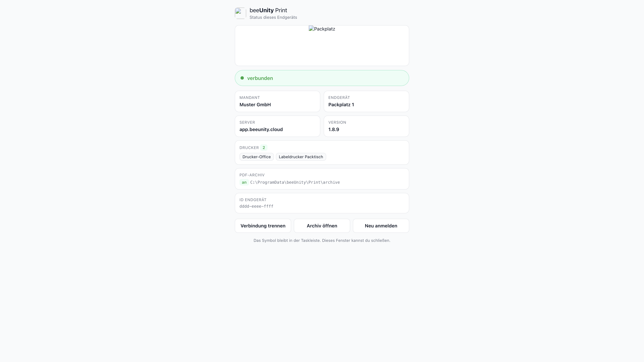Select the Drucker-Office printer chip
Screen dimensions: 644x362
coord(256,157)
